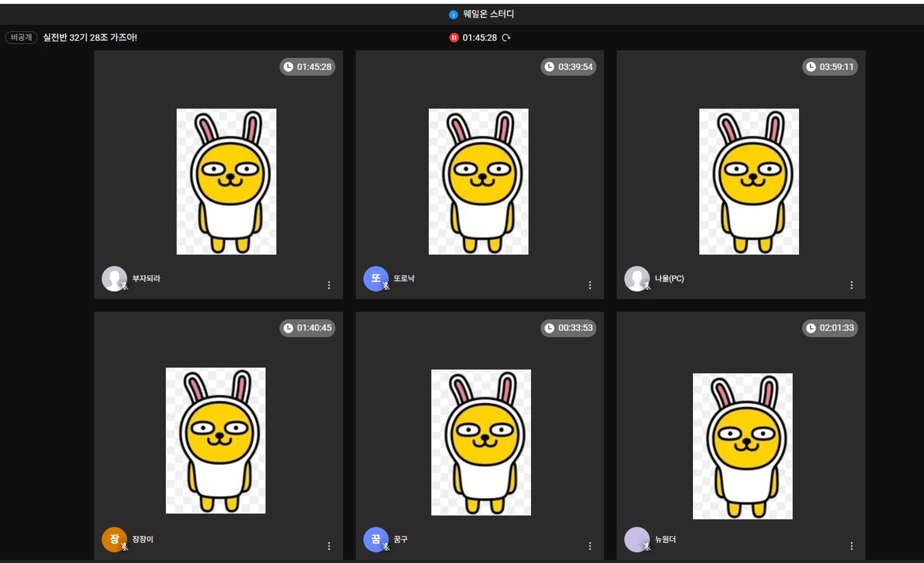The image size is (924, 563).
Task: Click the 웨일온 스터디 title text
Action: tap(488, 14)
